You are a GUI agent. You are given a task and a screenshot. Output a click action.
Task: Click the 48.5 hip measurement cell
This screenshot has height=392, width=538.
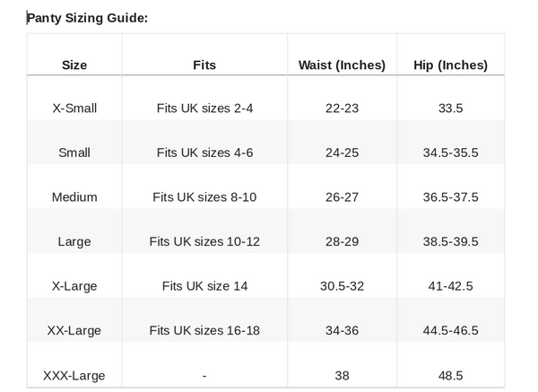(450, 375)
